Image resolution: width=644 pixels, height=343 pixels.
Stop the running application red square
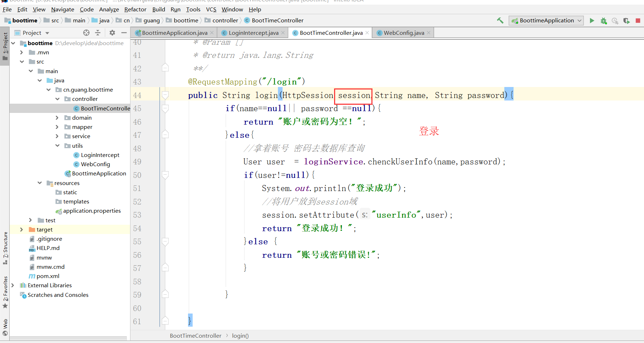click(638, 21)
